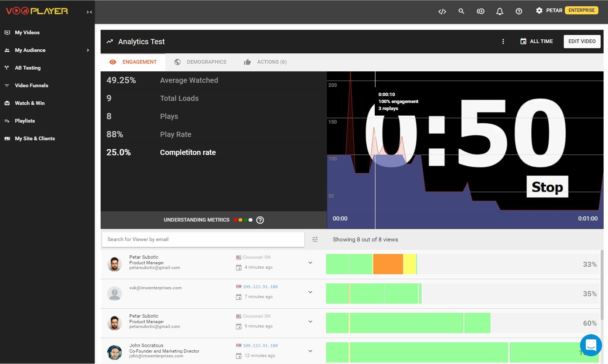Switch to the Actions (6) tab
This screenshot has width=608, height=364.
coord(265,62)
